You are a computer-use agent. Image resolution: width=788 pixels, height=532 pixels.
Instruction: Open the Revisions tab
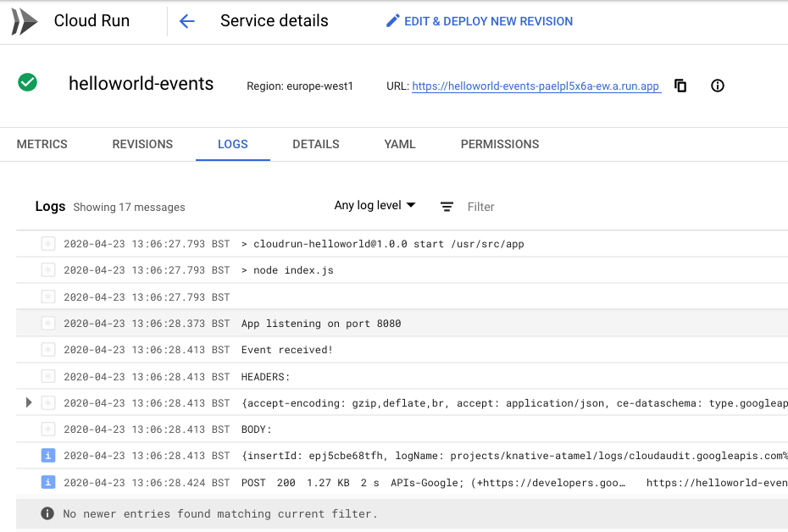(142, 144)
